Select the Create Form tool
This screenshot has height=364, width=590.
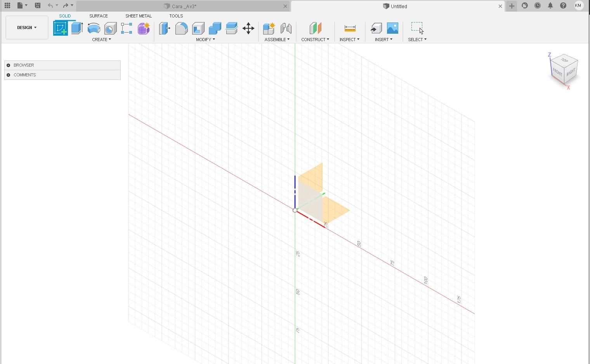tap(144, 28)
